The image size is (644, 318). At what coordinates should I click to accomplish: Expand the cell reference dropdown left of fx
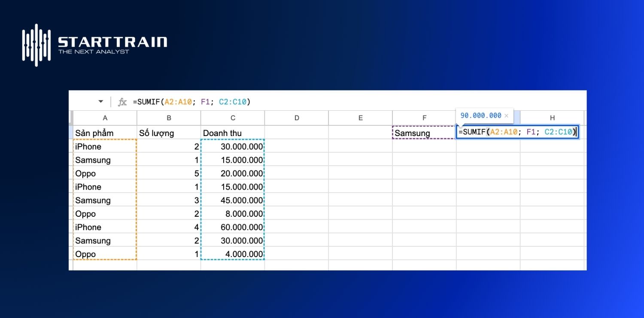coord(100,102)
